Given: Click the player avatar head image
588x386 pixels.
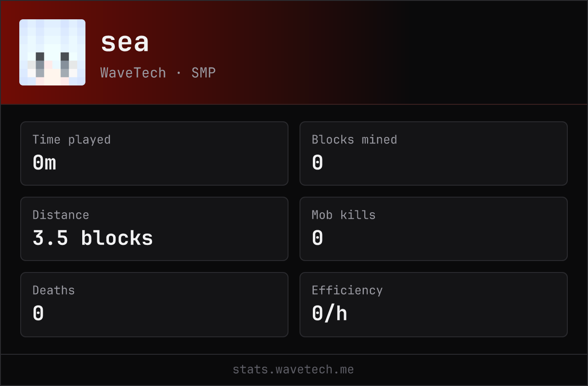Looking at the screenshot, I should pyautogui.click(x=52, y=52).
